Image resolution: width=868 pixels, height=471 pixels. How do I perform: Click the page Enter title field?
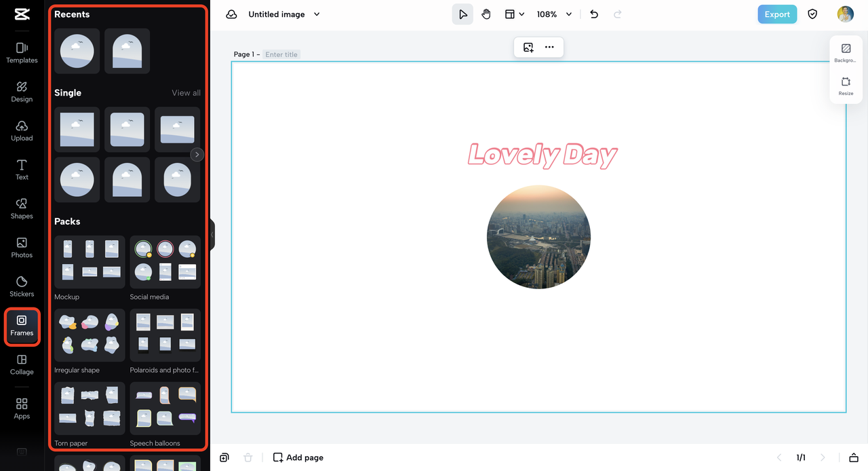[x=281, y=54]
